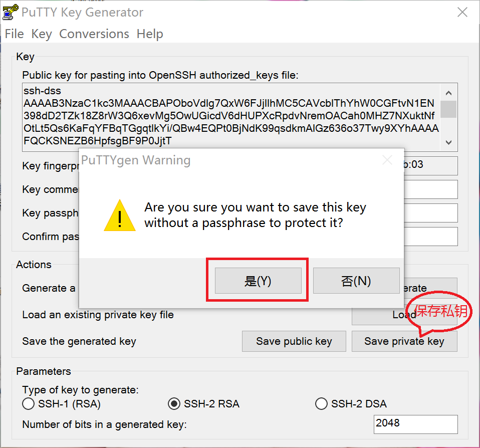Open the File menu
480x448 pixels.
click(14, 34)
